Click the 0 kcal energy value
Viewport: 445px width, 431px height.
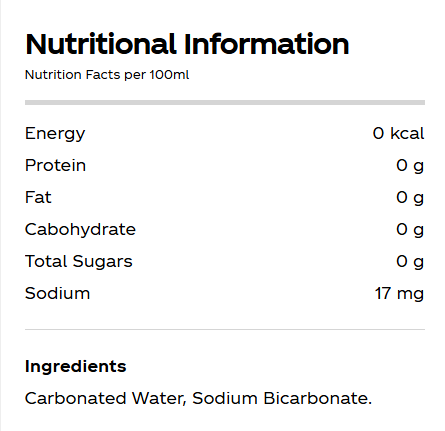pyautogui.click(x=398, y=133)
